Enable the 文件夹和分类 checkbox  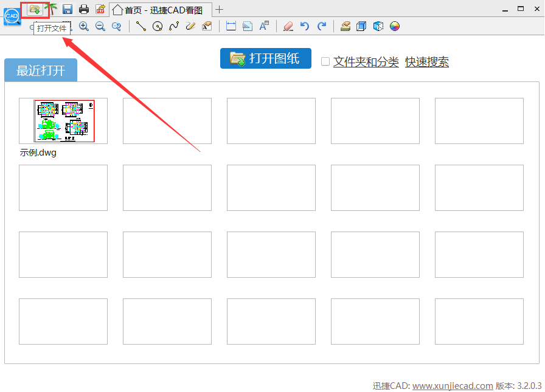point(325,61)
